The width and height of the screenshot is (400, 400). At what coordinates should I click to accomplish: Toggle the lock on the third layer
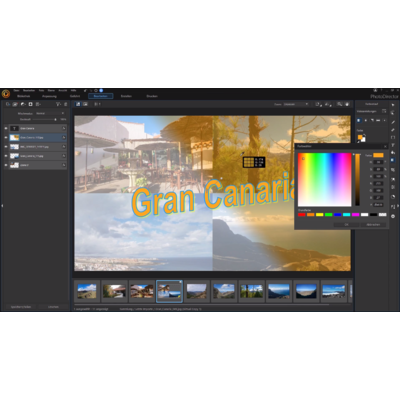point(64,147)
